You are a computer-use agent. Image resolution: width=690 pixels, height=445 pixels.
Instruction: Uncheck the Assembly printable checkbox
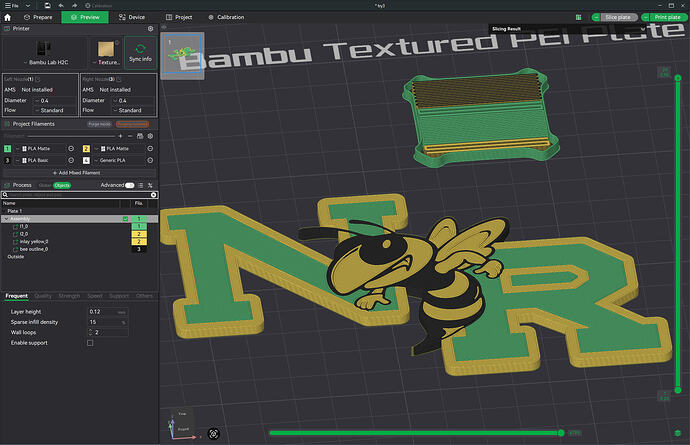point(125,219)
